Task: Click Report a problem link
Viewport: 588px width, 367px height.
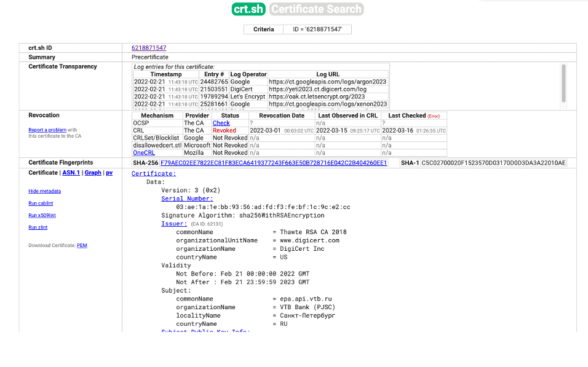Action: tap(47, 130)
